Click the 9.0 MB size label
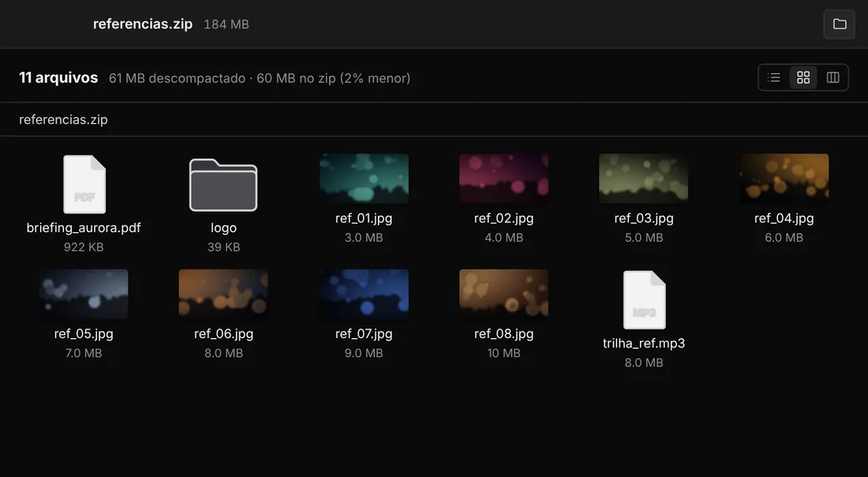This screenshot has height=477, width=868. click(x=364, y=353)
